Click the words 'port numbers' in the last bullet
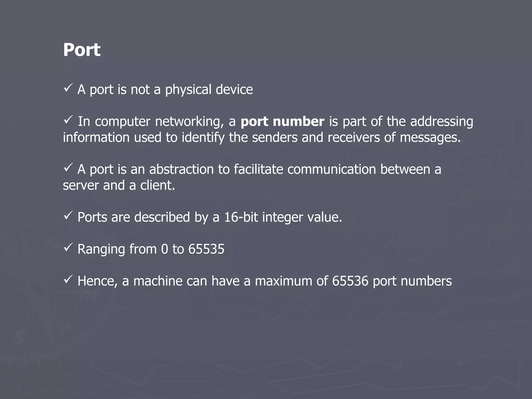Viewport: 532px width, 399px height. pyautogui.click(x=412, y=281)
